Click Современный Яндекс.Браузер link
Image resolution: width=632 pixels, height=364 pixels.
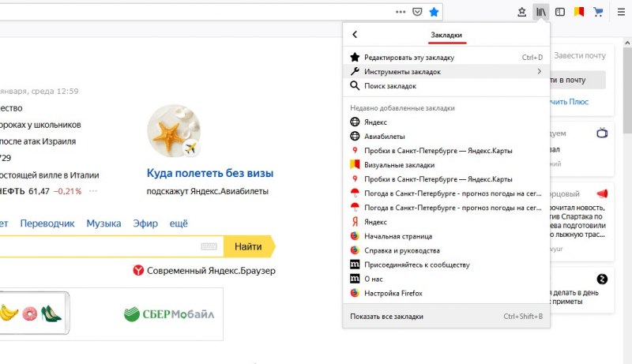[x=204, y=271]
